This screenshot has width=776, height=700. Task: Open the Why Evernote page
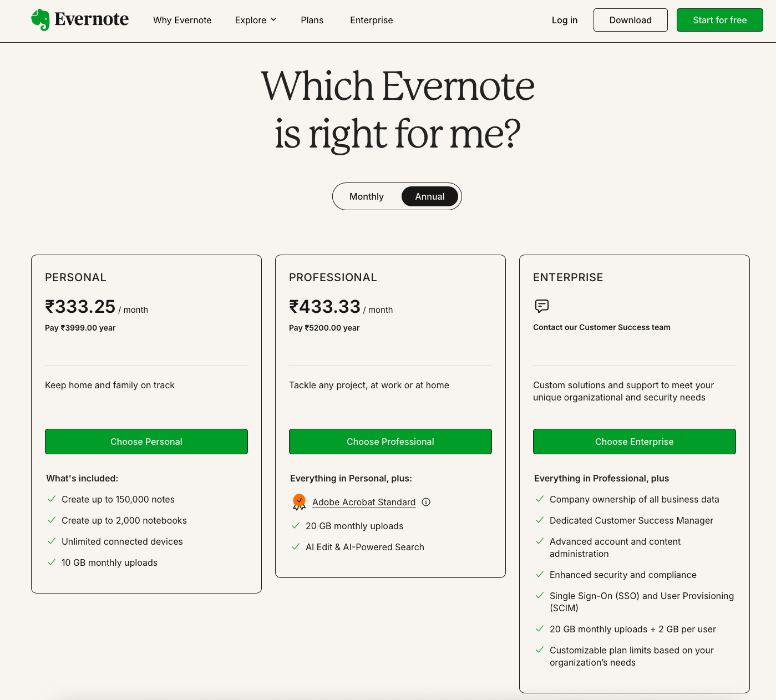[182, 20]
